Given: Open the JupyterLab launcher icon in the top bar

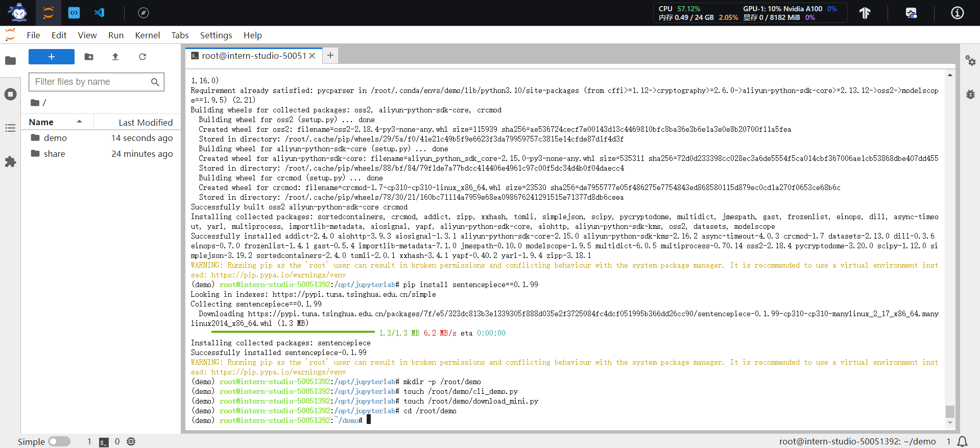Looking at the screenshot, I should pyautogui.click(x=49, y=13).
